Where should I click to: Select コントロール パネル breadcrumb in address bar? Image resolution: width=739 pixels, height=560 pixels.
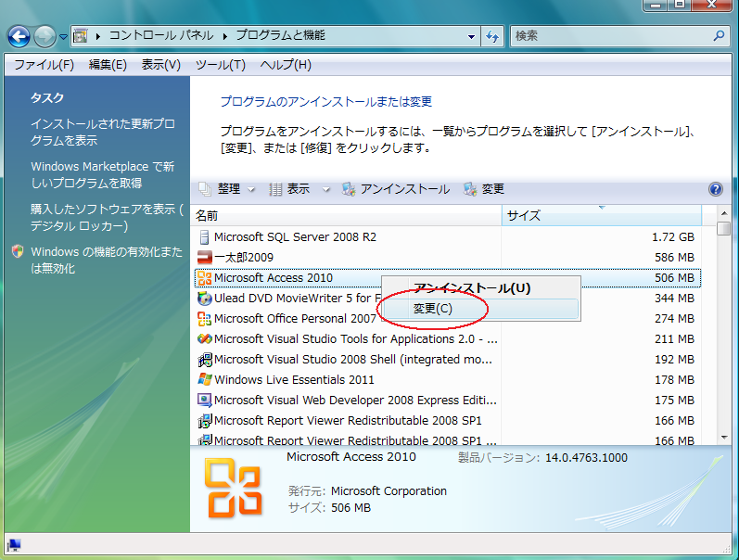click(x=161, y=35)
